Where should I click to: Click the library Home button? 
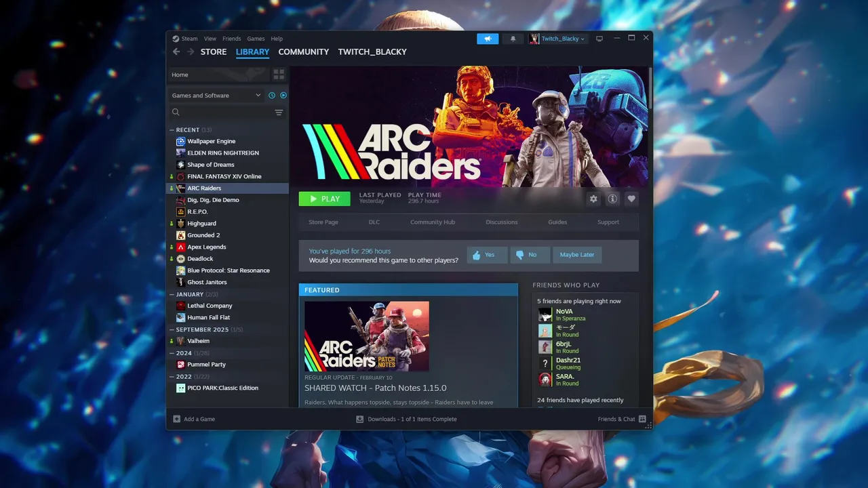[218, 75]
